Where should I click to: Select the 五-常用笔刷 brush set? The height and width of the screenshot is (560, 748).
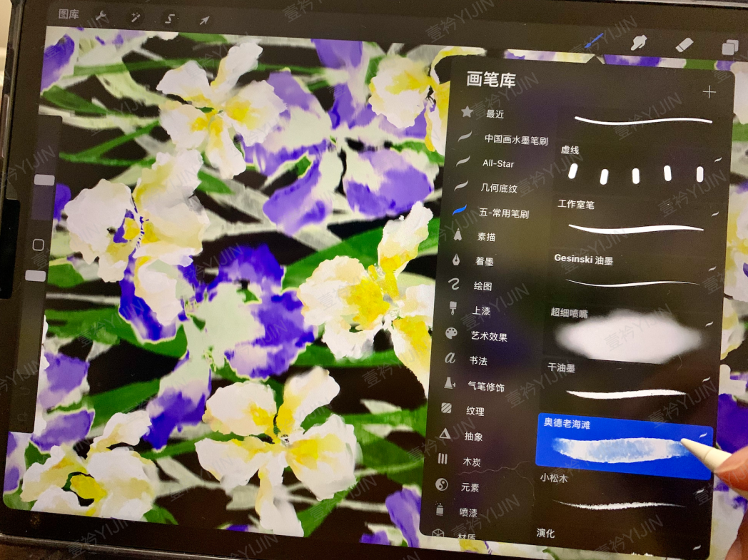[504, 213]
